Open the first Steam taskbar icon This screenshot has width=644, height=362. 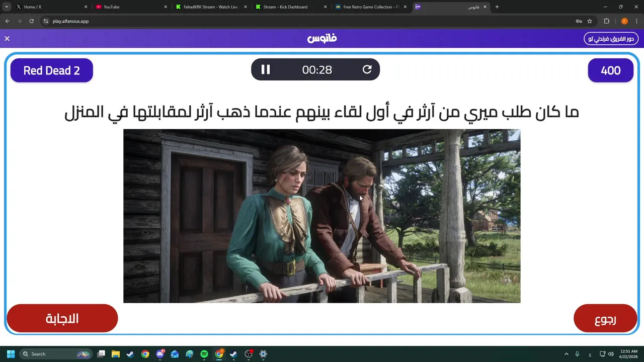point(130,354)
